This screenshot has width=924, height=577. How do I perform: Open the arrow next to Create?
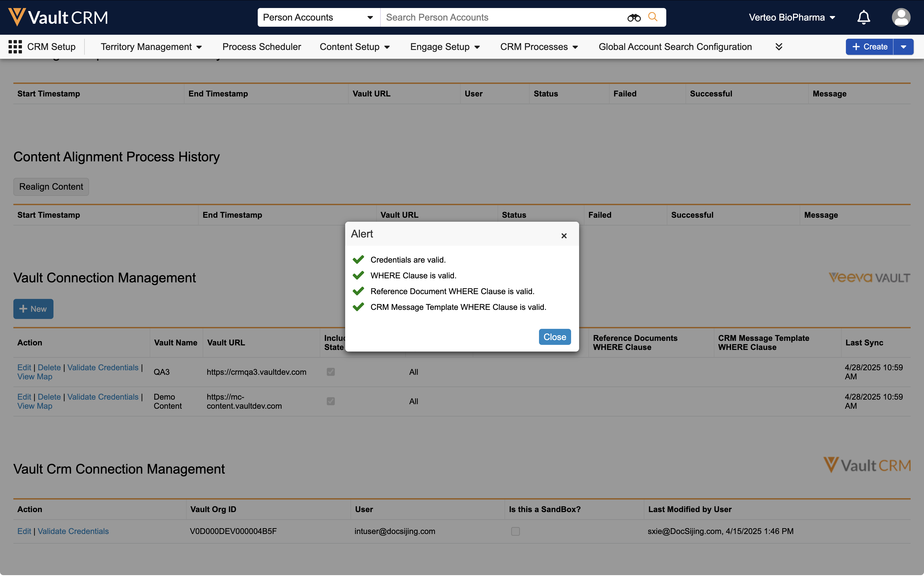coord(903,46)
